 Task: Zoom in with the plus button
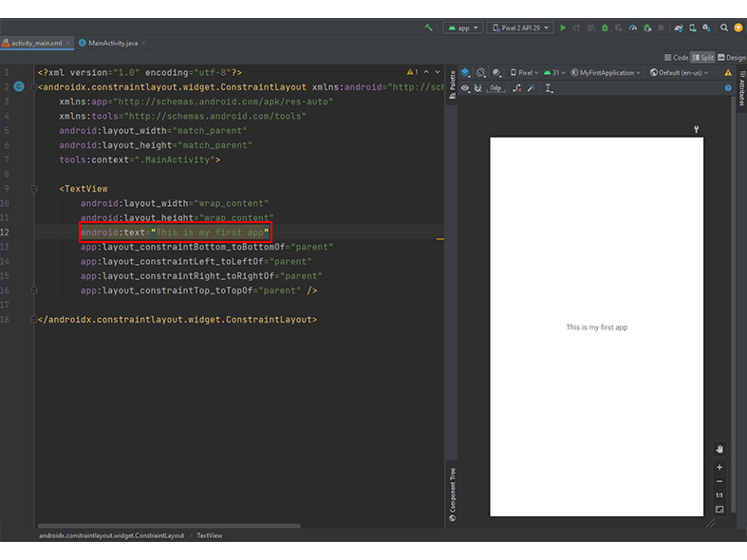719,467
